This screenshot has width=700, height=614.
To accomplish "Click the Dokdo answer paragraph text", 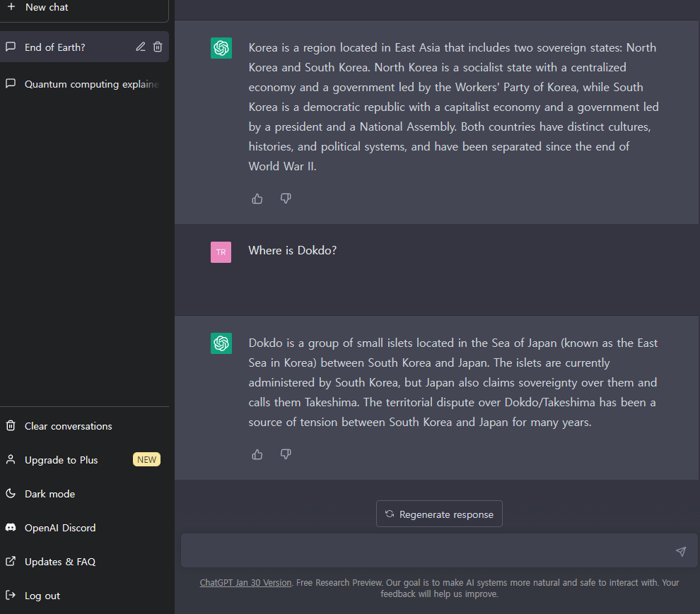I will pos(453,382).
